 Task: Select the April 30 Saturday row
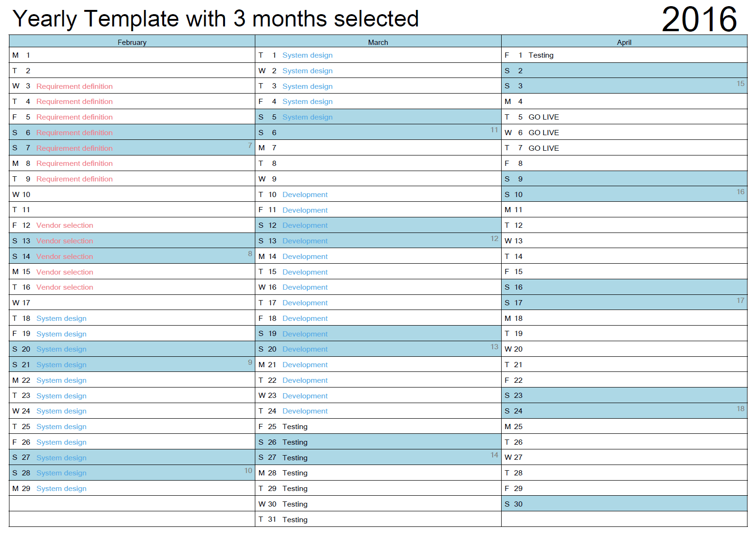[624, 504]
